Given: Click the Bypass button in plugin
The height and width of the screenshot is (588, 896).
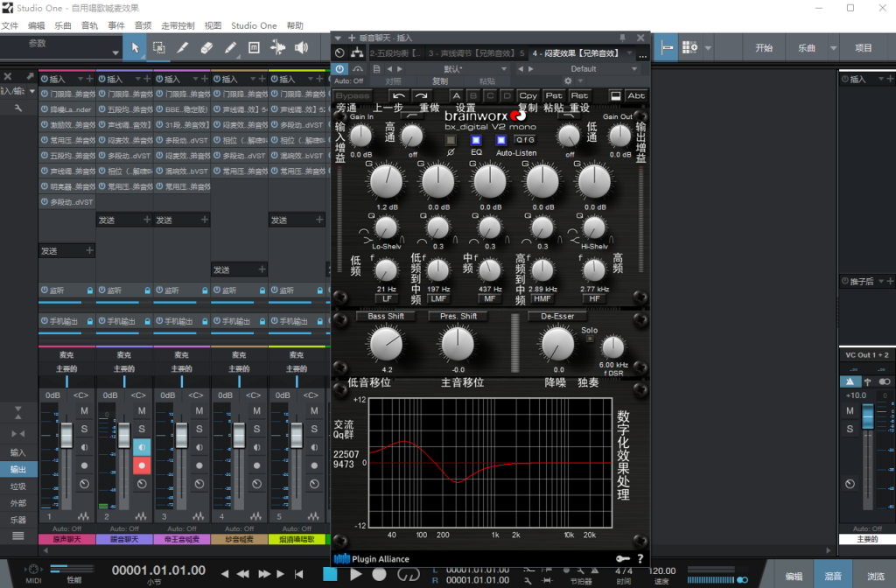Looking at the screenshot, I should coord(353,96).
